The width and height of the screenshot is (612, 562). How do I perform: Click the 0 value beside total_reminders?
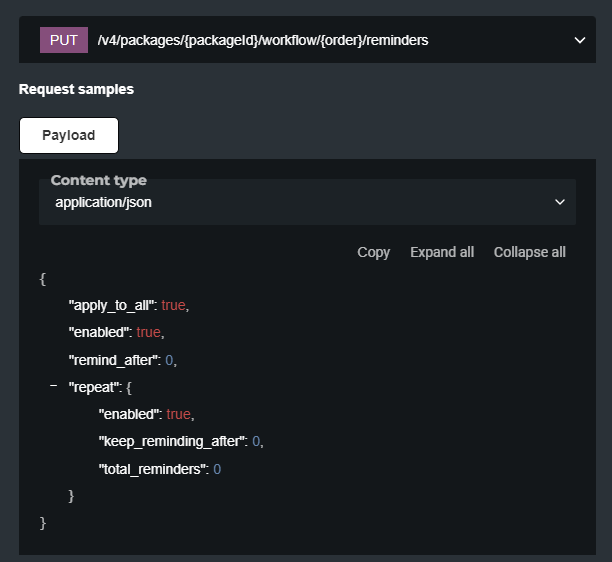217,468
